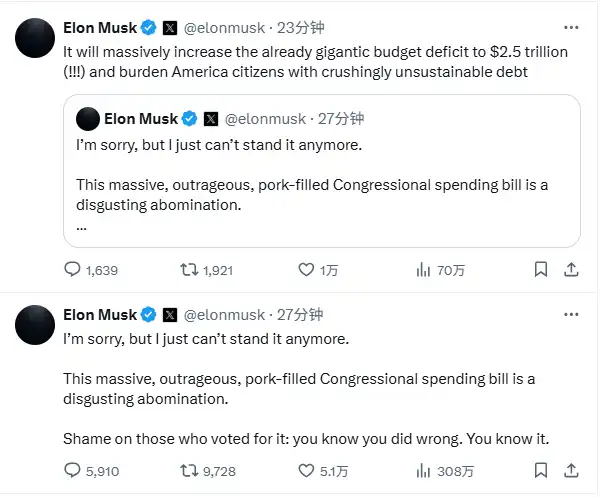
Task: Share the 'Shame on those' tweet
Action: (x=572, y=471)
